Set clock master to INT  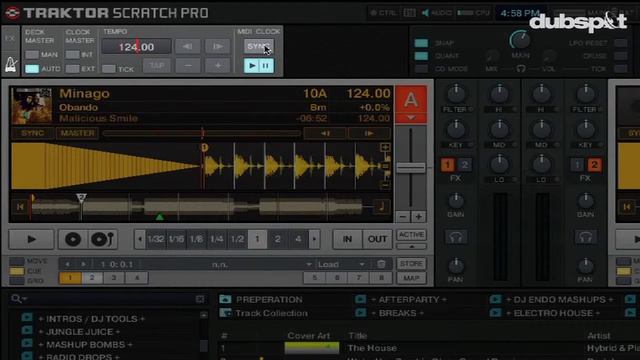coord(73,54)
